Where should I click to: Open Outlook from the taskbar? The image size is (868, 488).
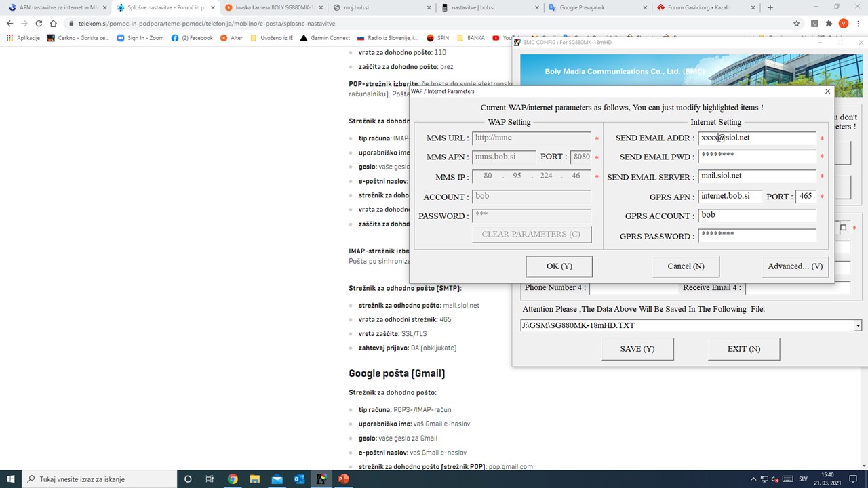pyautogui.click(x=299, y=479)
